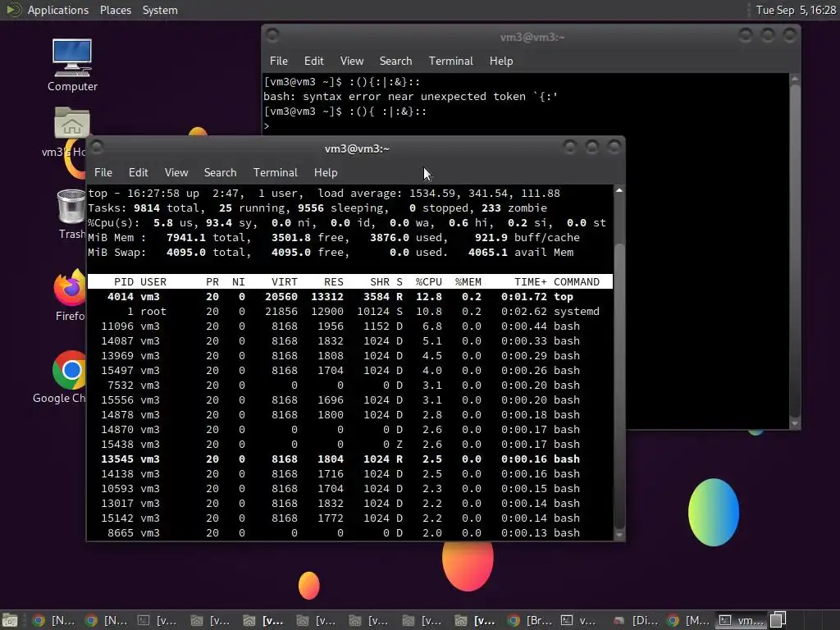
Task: Click the ">" continuation prompt in rear terminal
Action: [267, 126]
